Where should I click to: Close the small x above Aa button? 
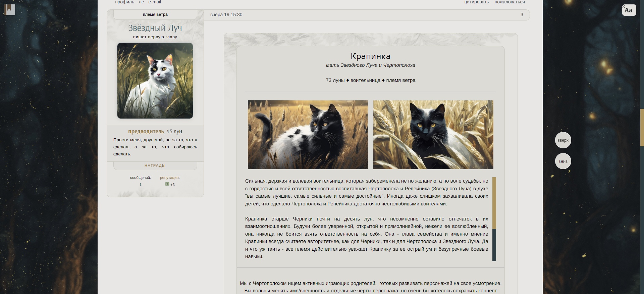(624, 6)
